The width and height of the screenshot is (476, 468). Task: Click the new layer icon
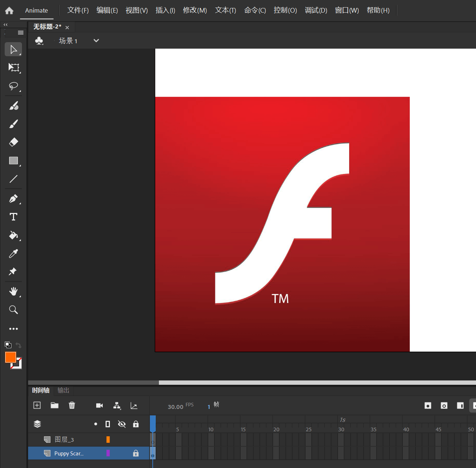[x=37, y=405]
